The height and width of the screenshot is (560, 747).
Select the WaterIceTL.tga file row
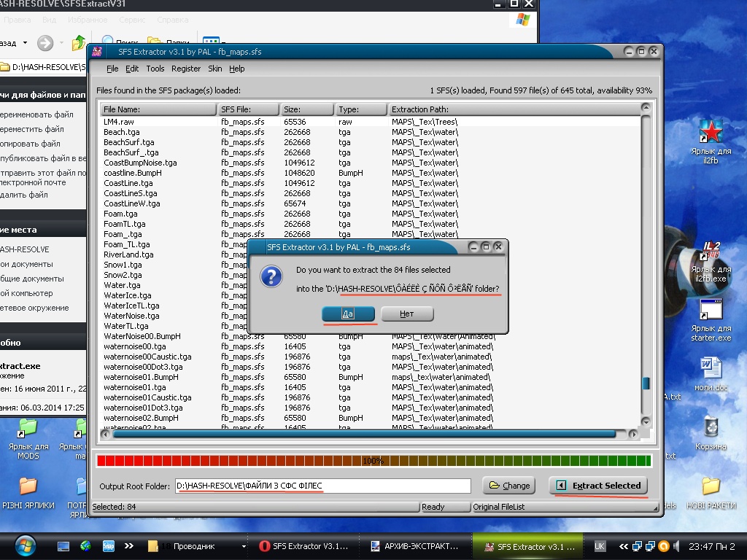(x=174, y=306)
